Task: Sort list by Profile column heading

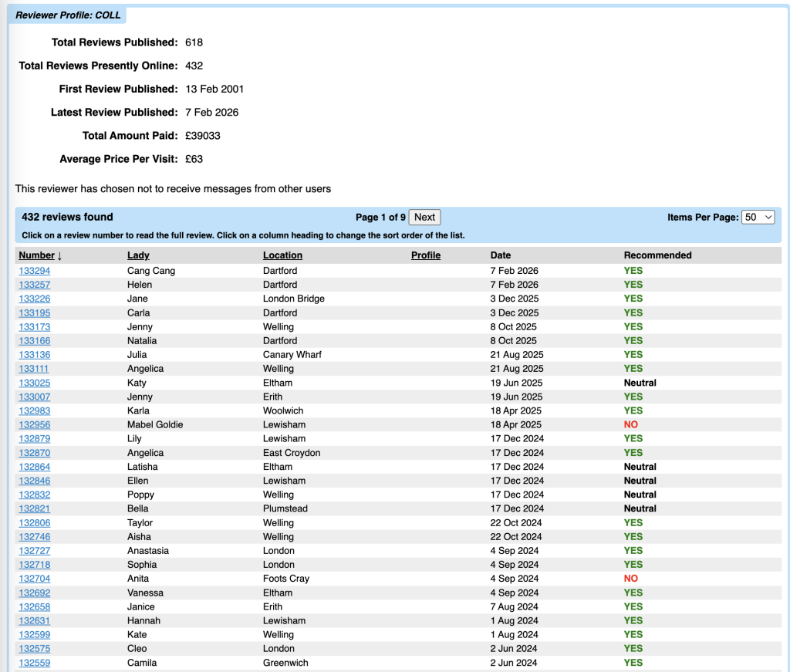Action: pos(426,255)
